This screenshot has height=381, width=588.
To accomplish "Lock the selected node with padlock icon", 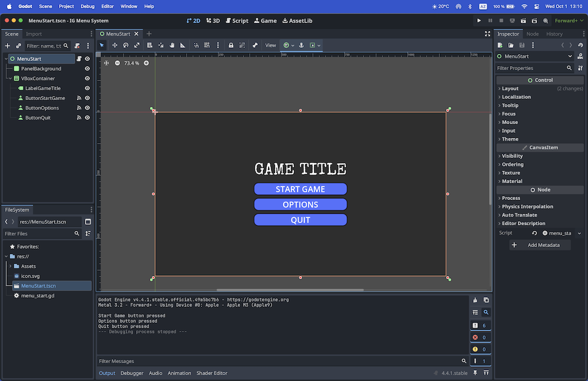I will point(231,45).
